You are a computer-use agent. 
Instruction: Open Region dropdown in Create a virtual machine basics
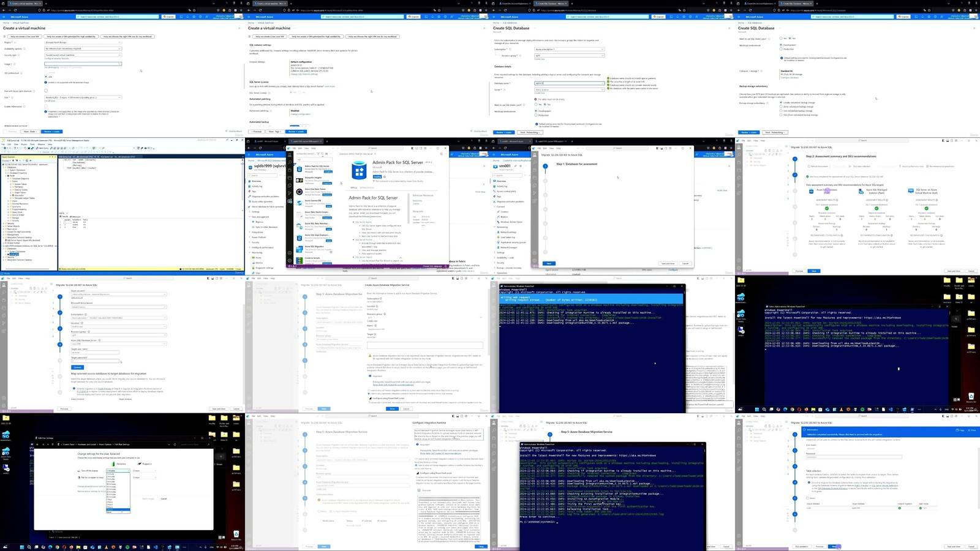[83, 42]
